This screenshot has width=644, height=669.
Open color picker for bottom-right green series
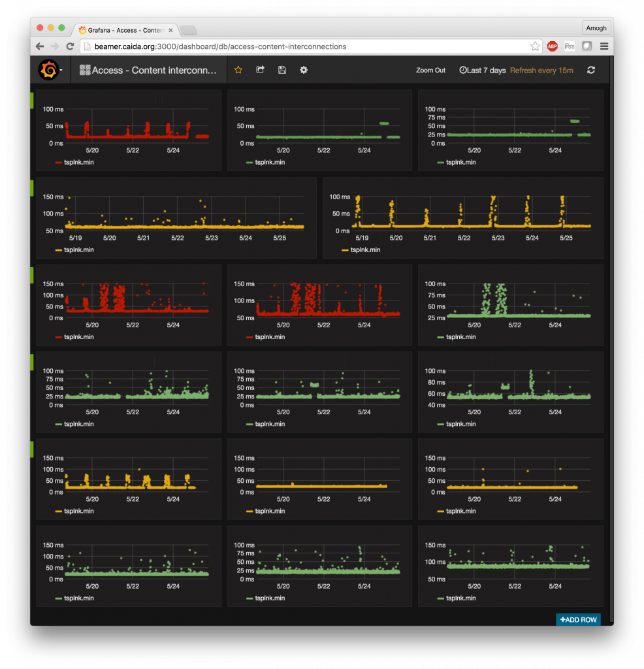tap(441, 598)
